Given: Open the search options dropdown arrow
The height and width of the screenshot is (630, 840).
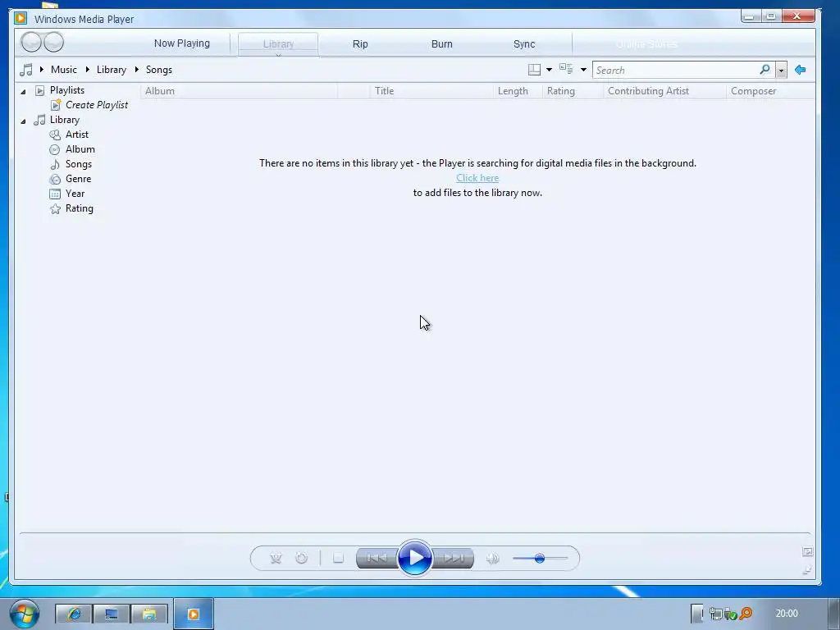Looking at the screenshot, I should [x=781, y=71].
